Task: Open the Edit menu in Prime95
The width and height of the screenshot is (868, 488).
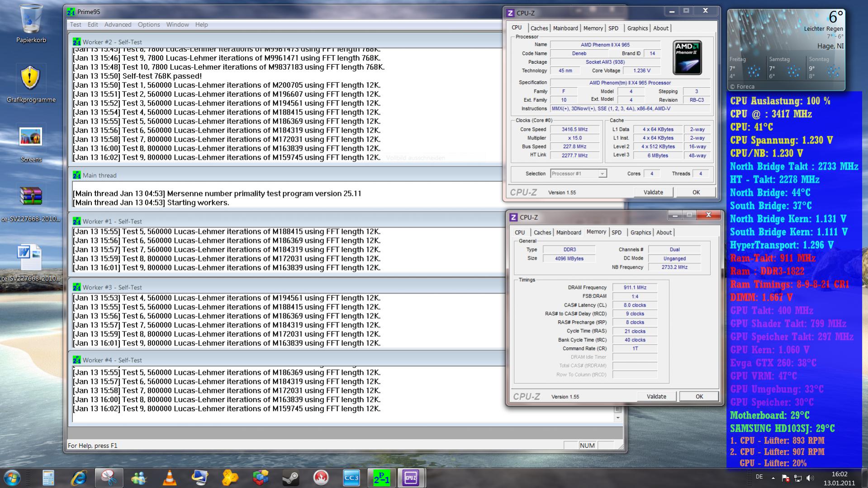Action: tap(93, 24)
